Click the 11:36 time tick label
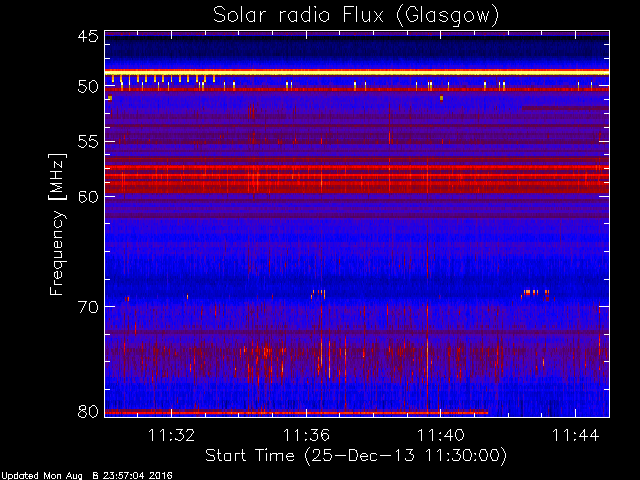640x480 pixels. pos(306,435)
